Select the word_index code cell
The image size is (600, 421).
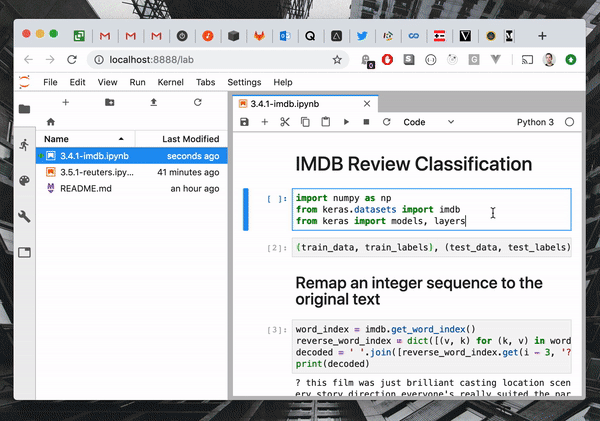click(432, 346)
